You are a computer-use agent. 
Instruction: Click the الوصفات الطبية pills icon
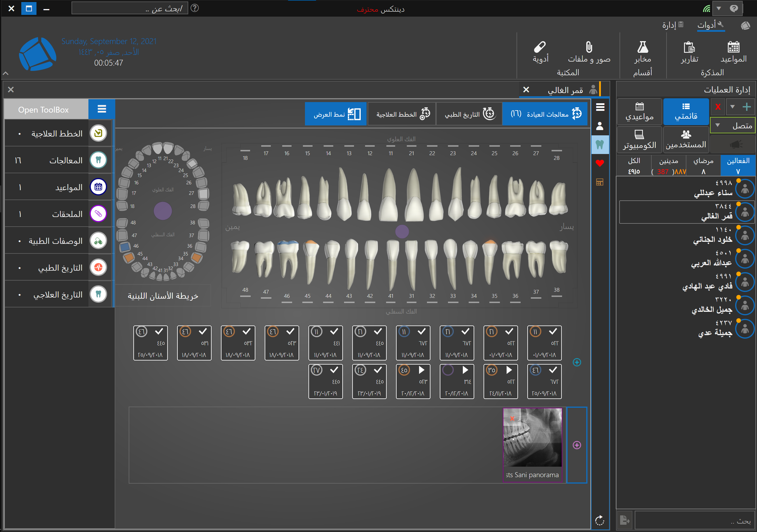coord(98,241)
